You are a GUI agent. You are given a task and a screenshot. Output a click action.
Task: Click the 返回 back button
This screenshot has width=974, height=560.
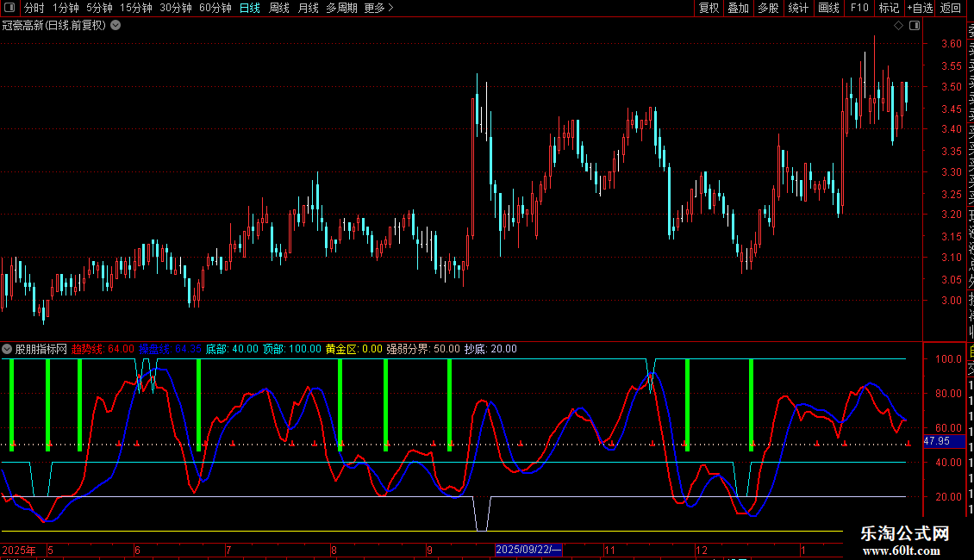coord(950,8)
